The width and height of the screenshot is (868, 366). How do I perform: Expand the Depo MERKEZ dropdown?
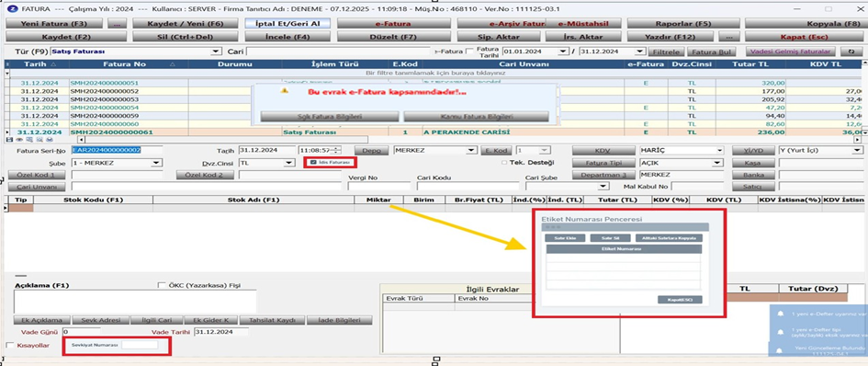pyautogui.click(x=471, y=151)
